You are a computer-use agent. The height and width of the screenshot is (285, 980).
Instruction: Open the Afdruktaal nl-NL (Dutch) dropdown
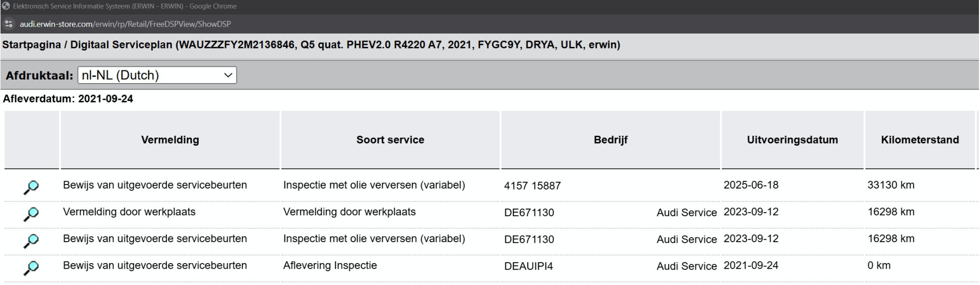pyautogui.click(x=157, y=75)
